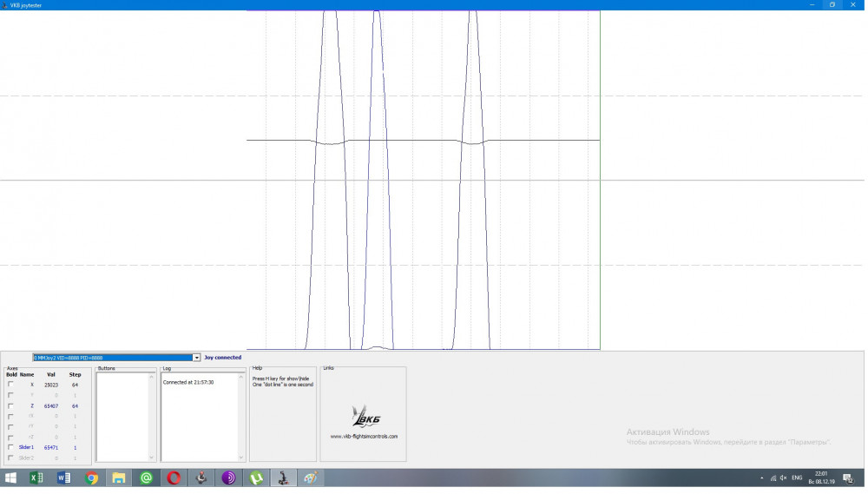The height and width of the screenshot is (494, 868).
Task: Tick the Bold checkbox for axis Z
Action: 10,406
